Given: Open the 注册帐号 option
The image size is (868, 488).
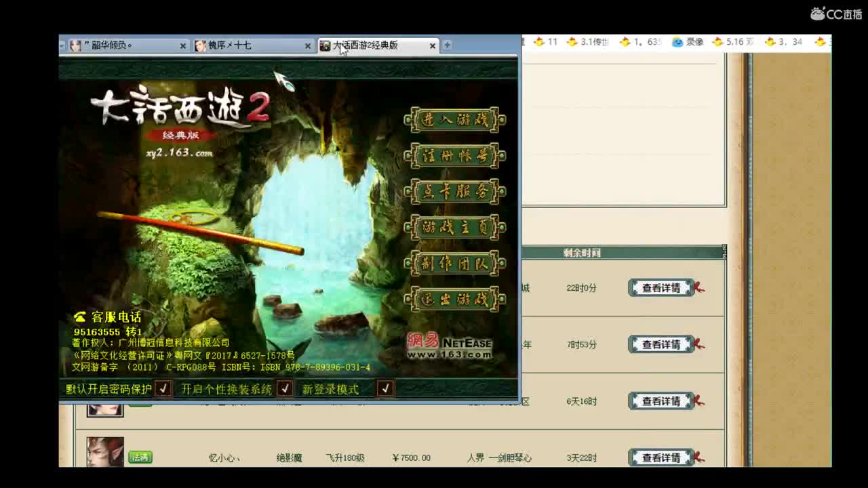Looking at the screenshot, I should tap(455, 156).
